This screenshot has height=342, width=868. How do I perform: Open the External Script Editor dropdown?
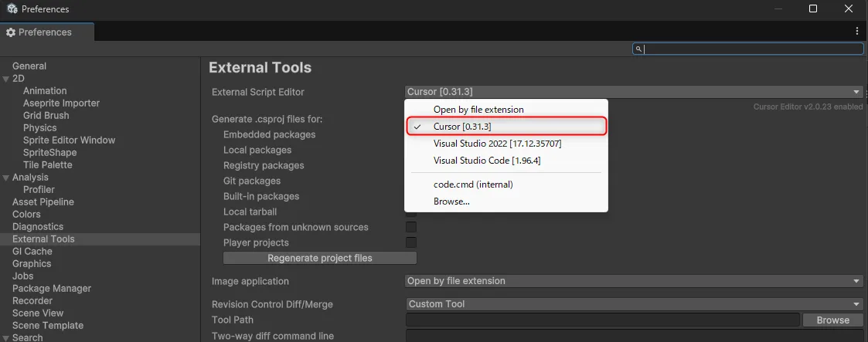click(634, 92)
